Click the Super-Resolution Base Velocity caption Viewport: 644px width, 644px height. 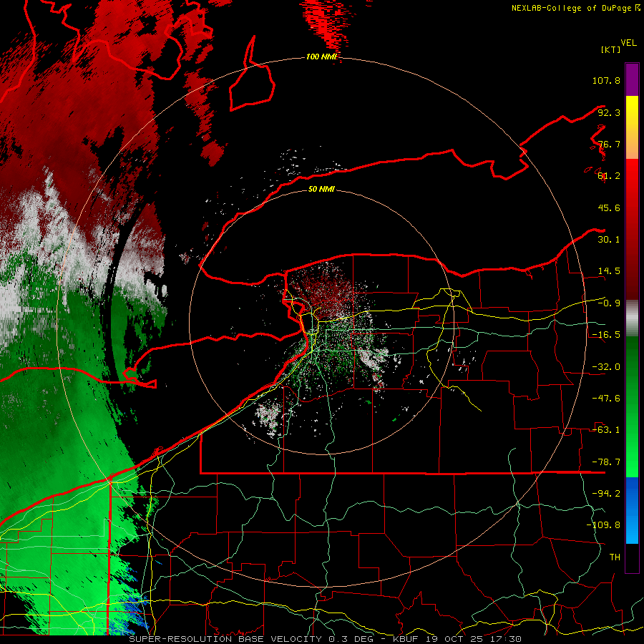coord(326,639)
